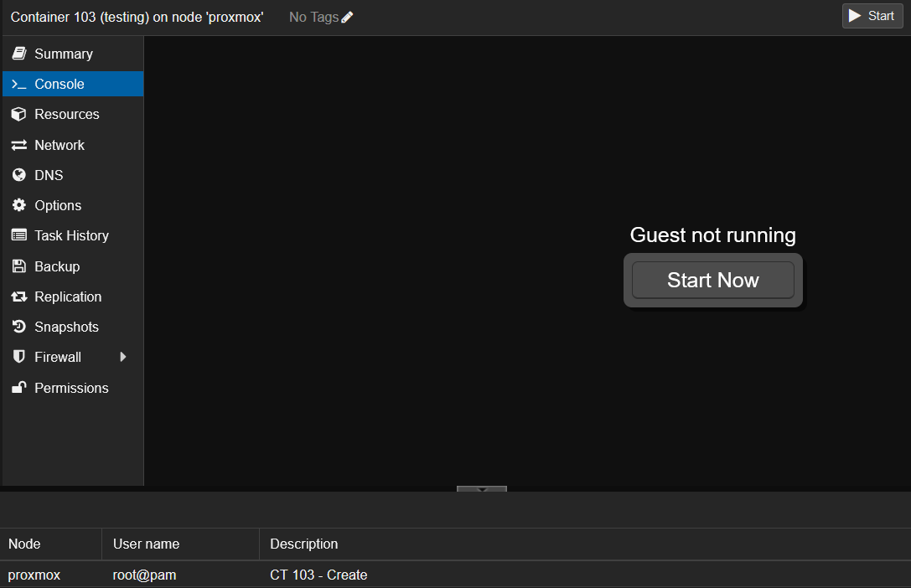Click the Network arrows icon

pyautogui.click(x=18, y=144)
